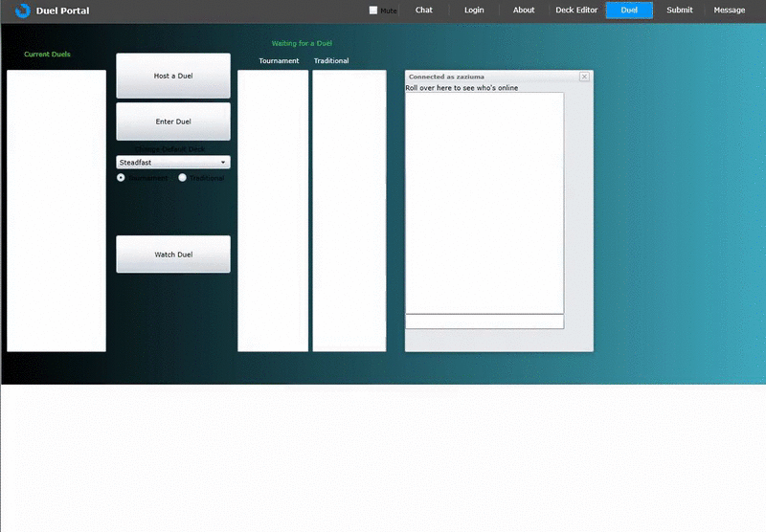Open the About section
Screen dimensions: 766x532
[x=524, y=11]
